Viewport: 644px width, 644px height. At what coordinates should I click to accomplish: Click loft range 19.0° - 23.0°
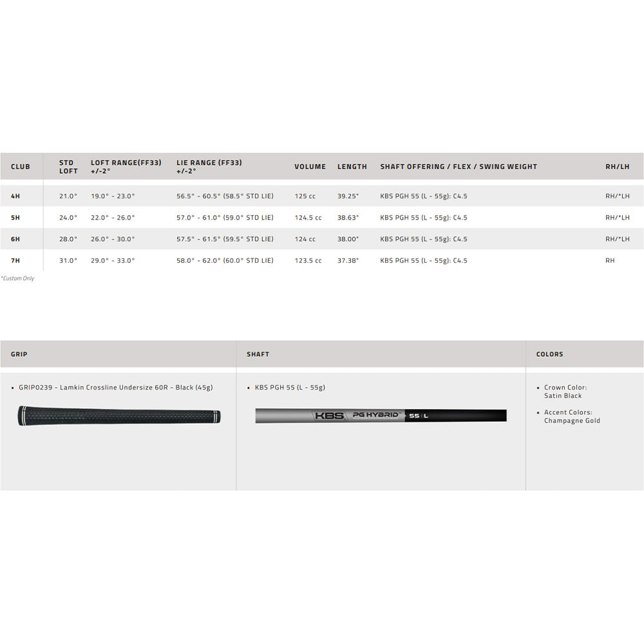click(x=113, y=196)
